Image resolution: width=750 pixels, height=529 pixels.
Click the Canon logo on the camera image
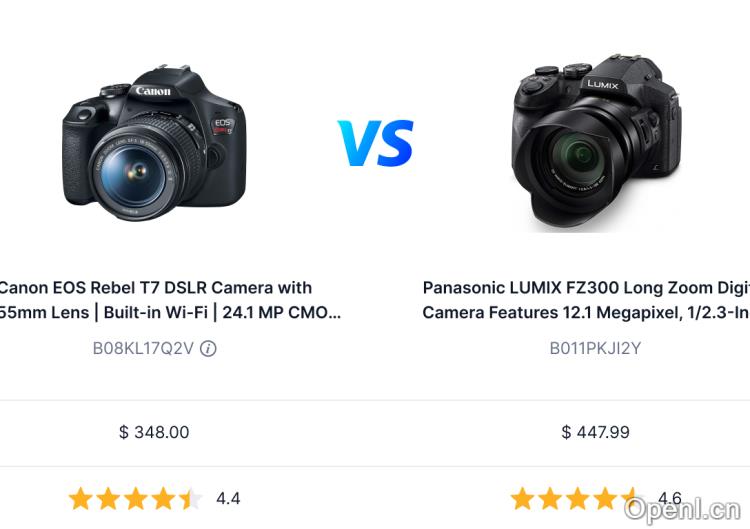coord(153,91)
